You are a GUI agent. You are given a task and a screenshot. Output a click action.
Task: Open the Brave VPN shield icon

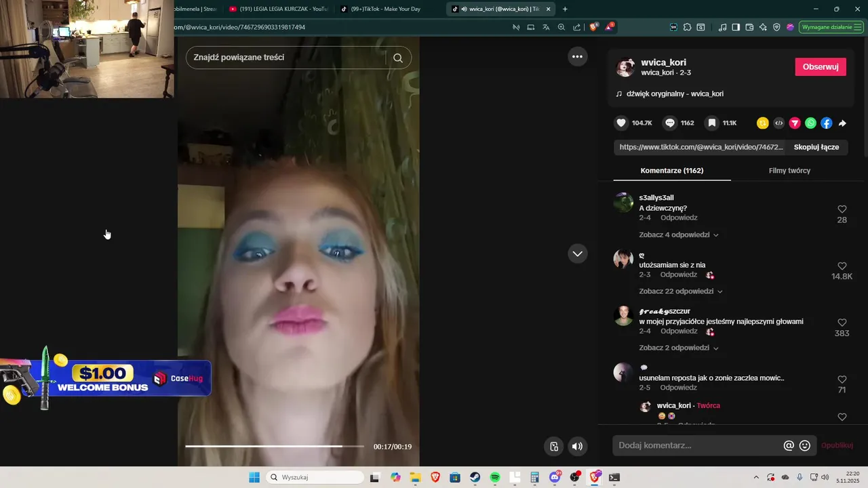(776, 27)
